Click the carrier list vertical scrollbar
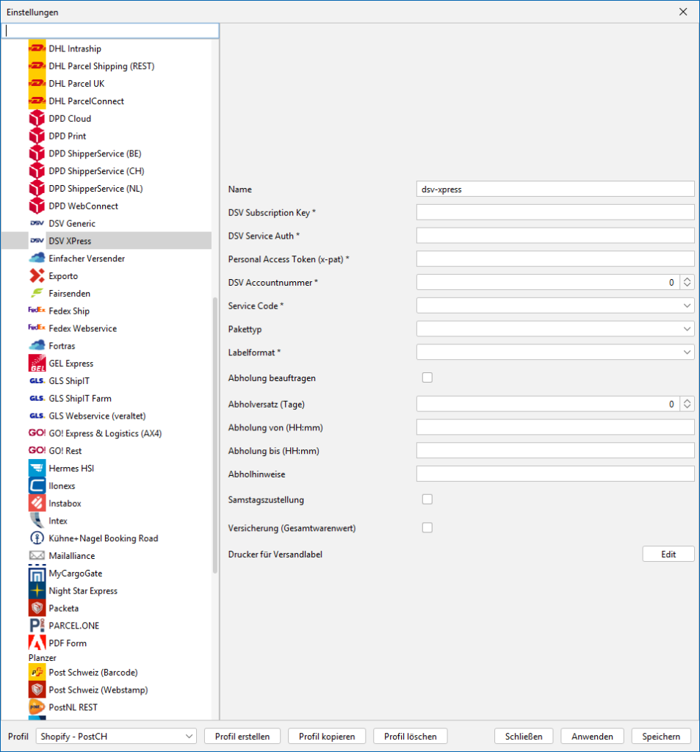The image size is (700, 752). pos(215,433)
